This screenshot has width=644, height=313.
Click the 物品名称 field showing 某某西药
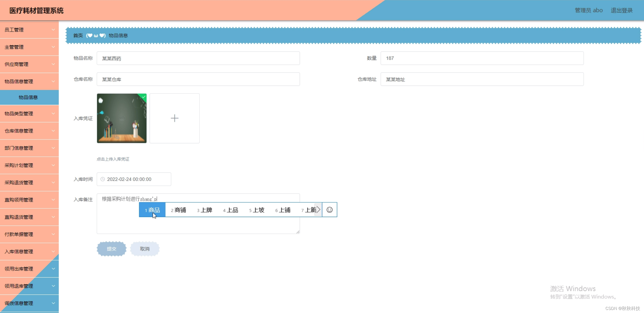198,58
